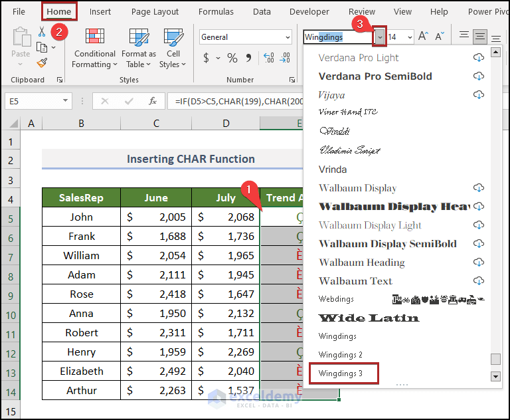Toggle center text alignment
This screenshot has height=420, width=510.
(479, 37)
